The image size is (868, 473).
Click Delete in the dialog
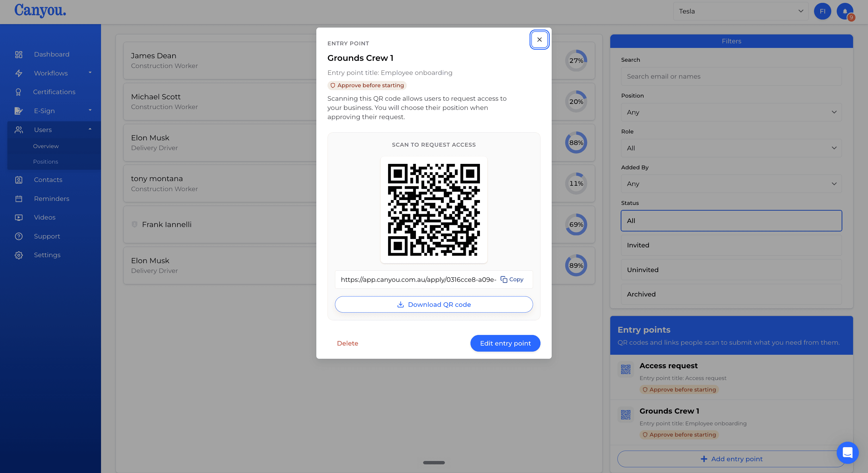point(347,343)
